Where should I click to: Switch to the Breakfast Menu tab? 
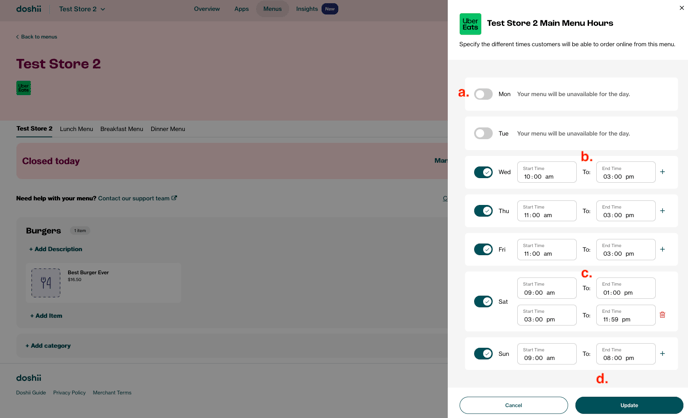pyautogui.click(x=122, y=129)
